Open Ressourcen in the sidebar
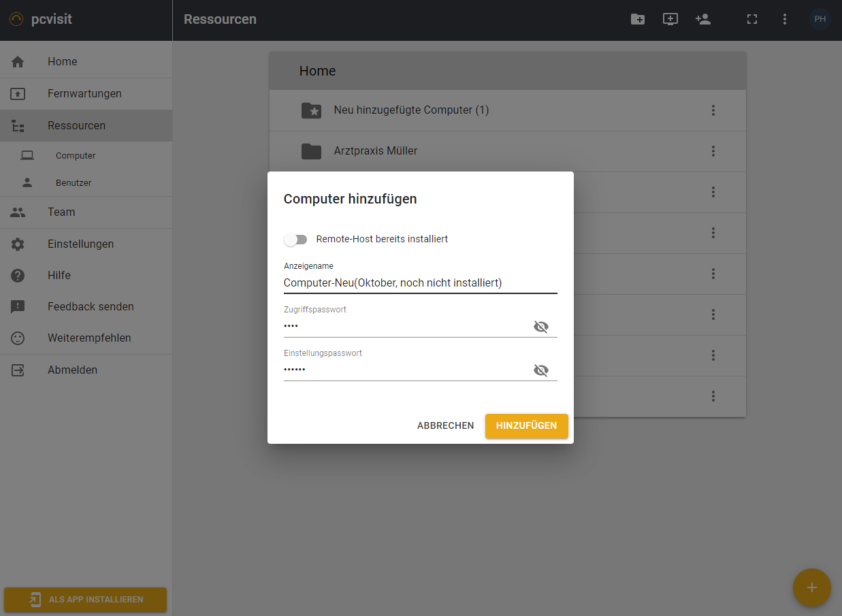This screenshot has height=616, width=842. (x=76, y=126)
